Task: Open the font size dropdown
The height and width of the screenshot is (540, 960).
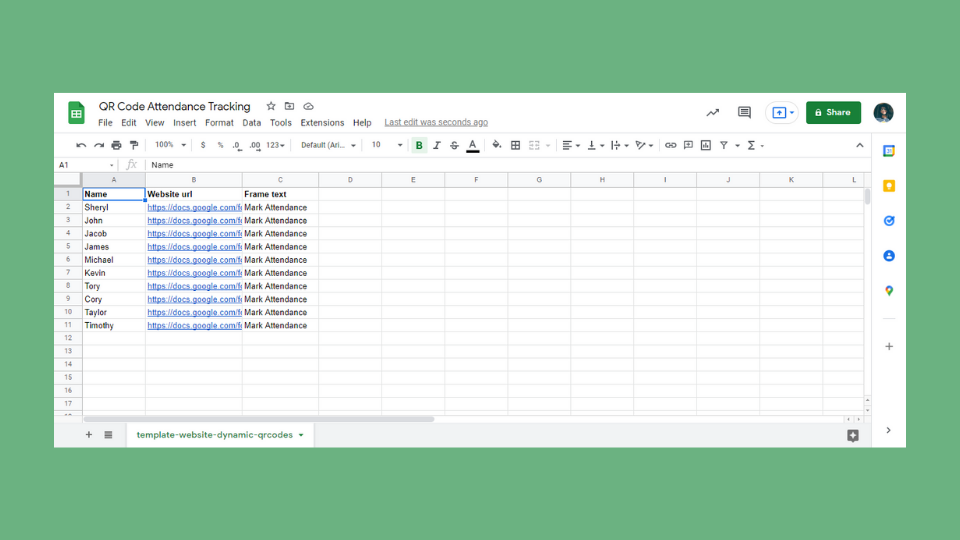Action: [386, 146]
